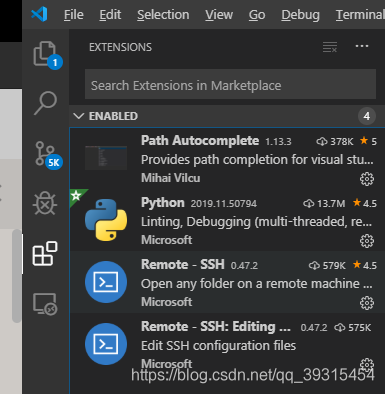
Task: Click the Python 4.5 star rating
Action: [x=365, y=203]
